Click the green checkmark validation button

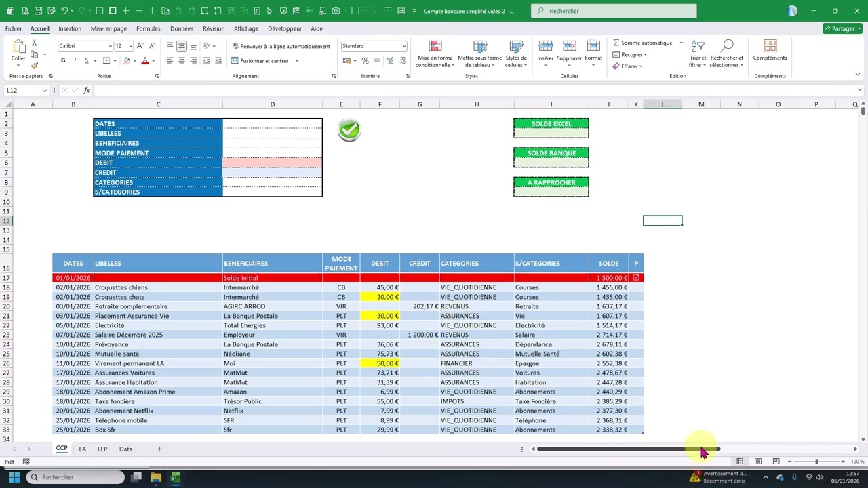click(349, 129)
